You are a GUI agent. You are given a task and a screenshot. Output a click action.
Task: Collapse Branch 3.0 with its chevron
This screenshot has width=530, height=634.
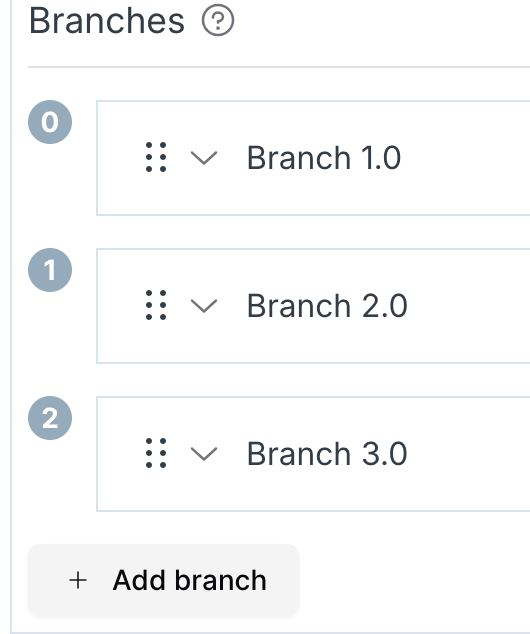[204, 454]
